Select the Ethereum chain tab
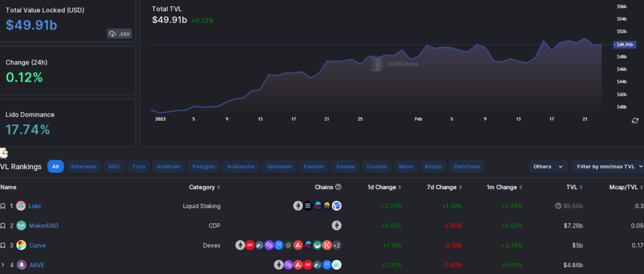Image resolution: width=644 pixels, height=274 pixels. click(84, 167)
